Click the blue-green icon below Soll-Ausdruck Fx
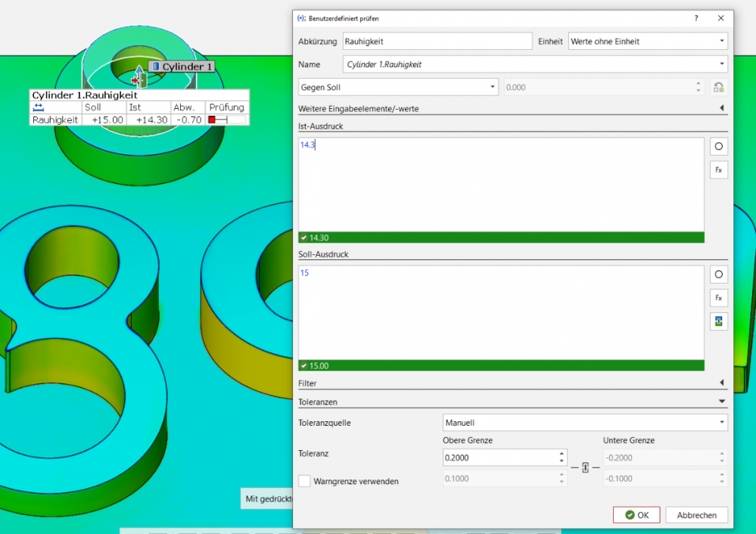 (x=718, y=321)
